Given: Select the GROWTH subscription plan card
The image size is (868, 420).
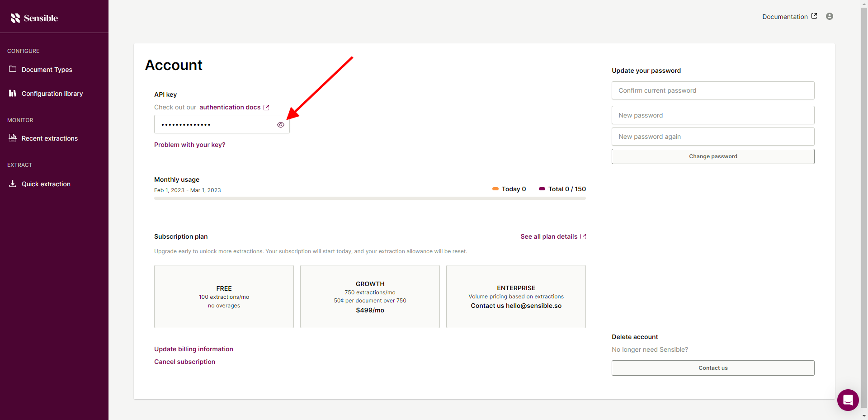Looking at the screenshot, I should 370,297.
